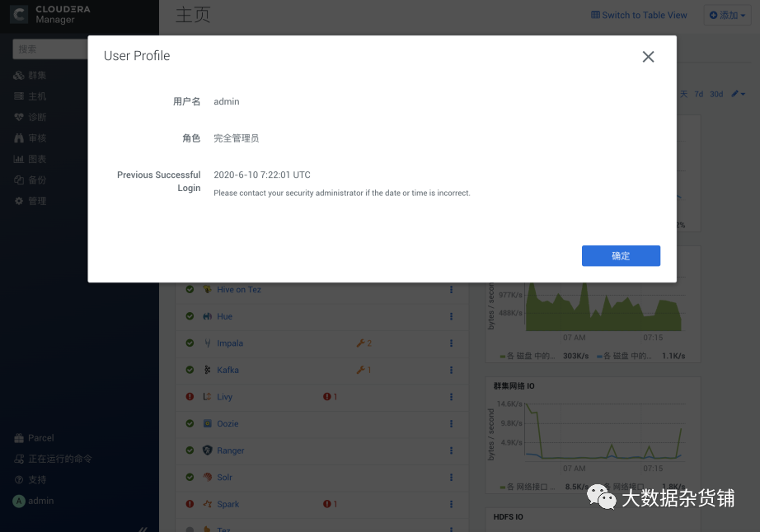Open the 诊断 diagnostics sidebar menu
Viewport: 760px width, 532px height.
click(30, 117)
